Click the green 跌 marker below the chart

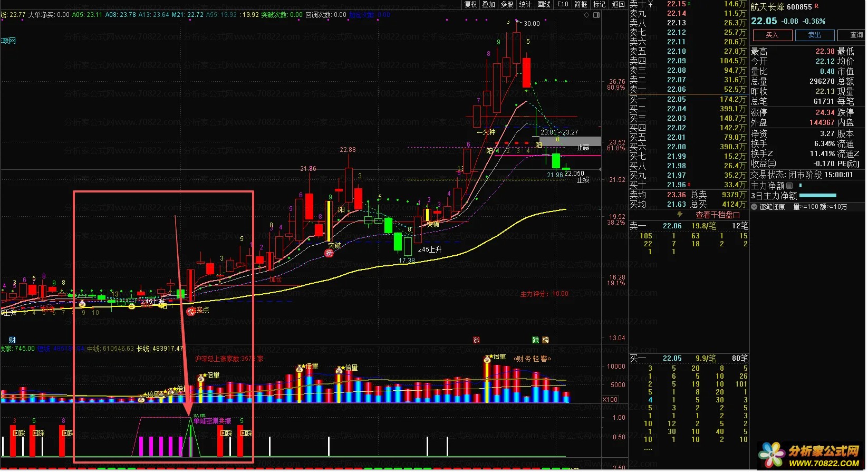click(x=536, y=340)
